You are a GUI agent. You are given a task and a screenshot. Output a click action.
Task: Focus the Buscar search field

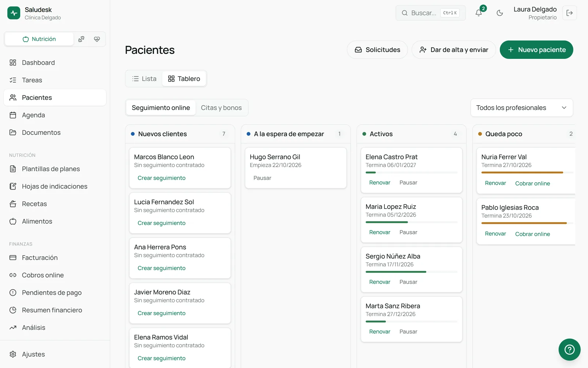coord(431,13)
